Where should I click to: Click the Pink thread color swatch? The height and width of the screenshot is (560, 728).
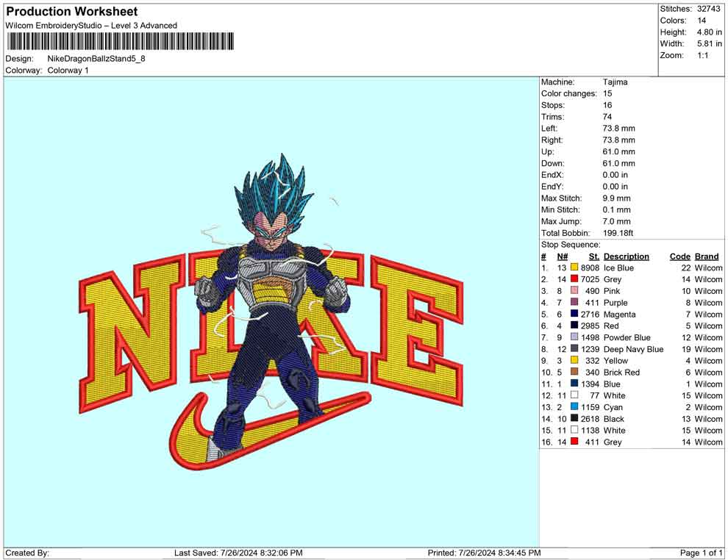(x=574, y=292)
